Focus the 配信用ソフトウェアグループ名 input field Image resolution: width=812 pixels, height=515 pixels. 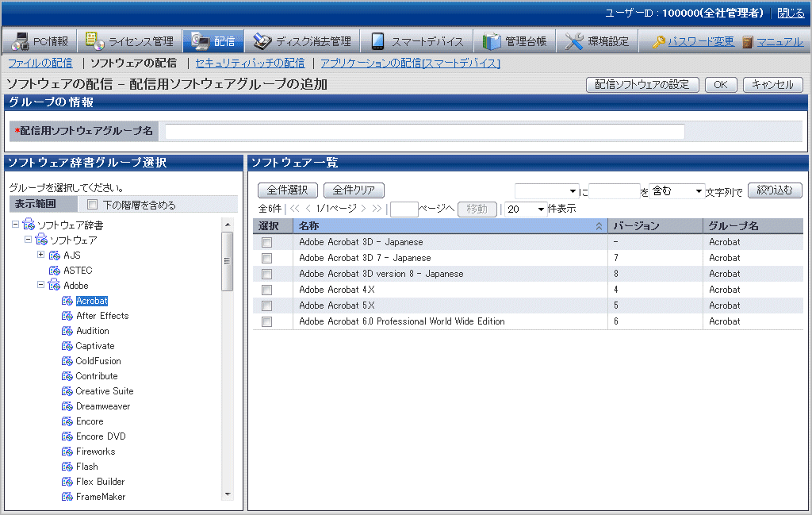point(425,131)
